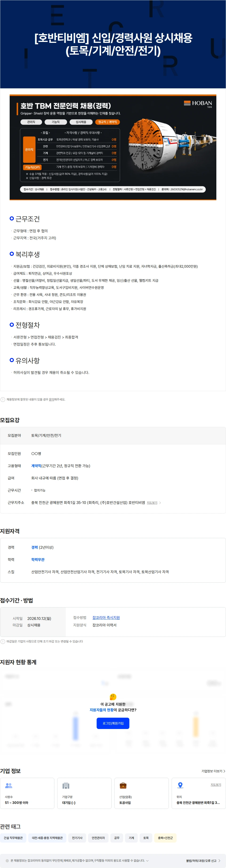226x868 pixels.
Task: Click the job posting title headline
Action: 113,44
